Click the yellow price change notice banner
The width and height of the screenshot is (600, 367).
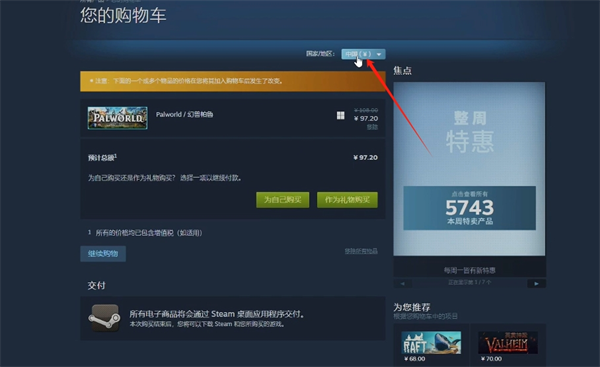coord(233,81)
